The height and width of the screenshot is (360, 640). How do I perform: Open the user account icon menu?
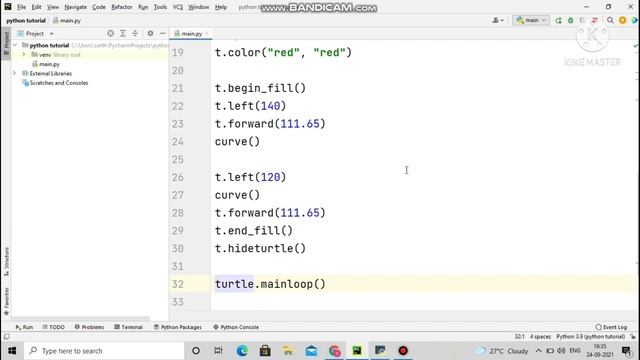tap(498, 20)
